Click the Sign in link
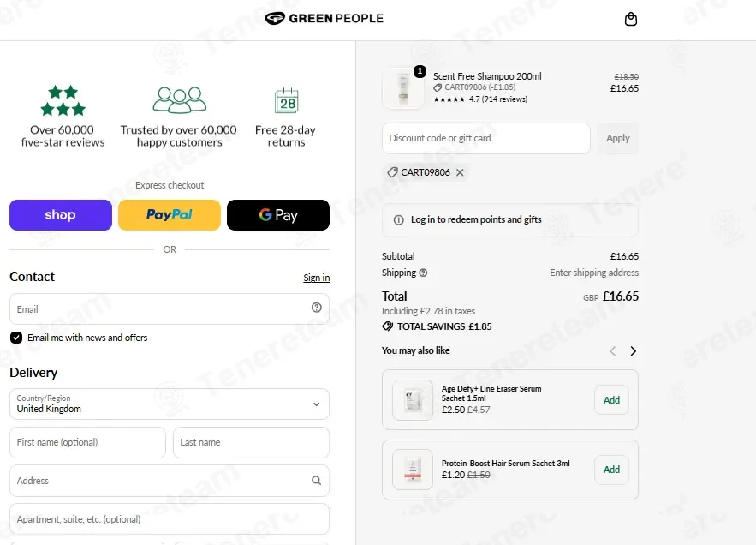This screenshot has width=756, height=545. pos(316,278)
